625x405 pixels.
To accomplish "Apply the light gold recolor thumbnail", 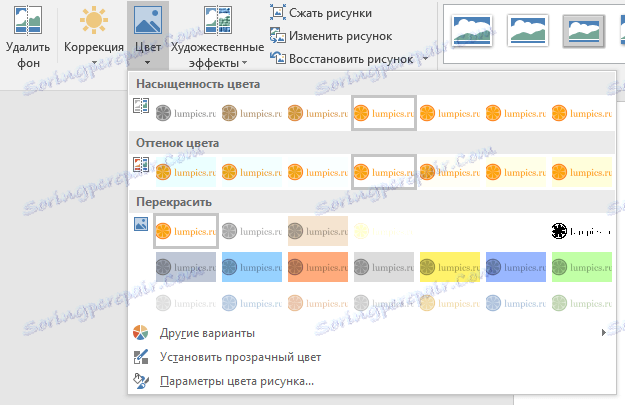I will click(x=450, y=303).
